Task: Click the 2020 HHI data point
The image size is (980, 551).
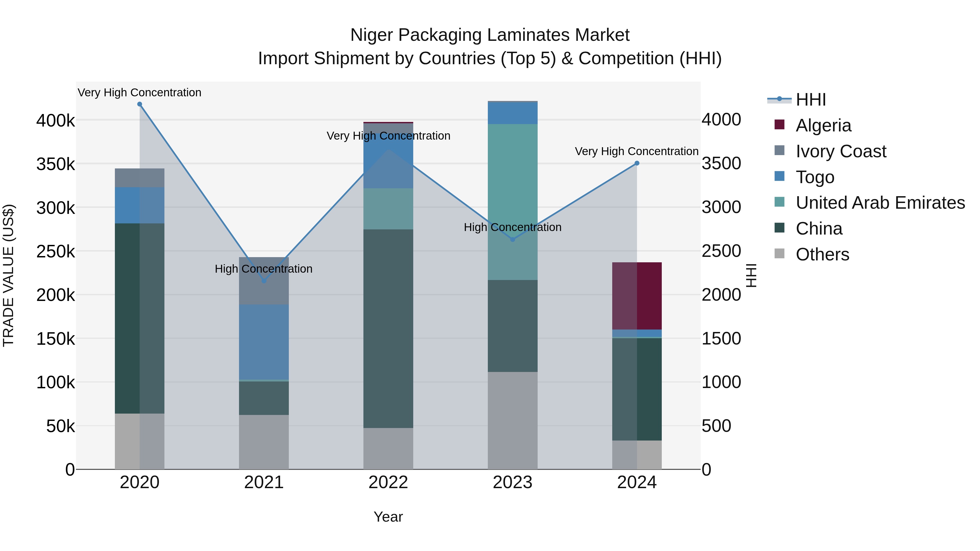Action: [x=140, y=104]
